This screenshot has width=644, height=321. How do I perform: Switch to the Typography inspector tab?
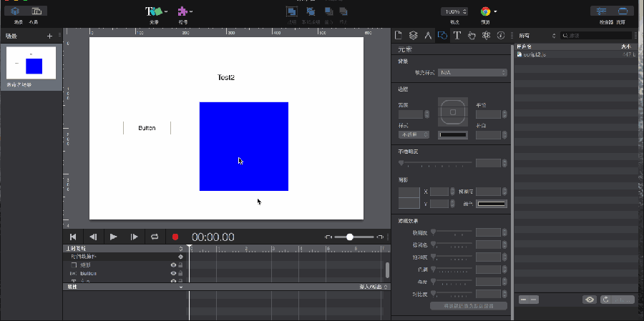(457, 34)
